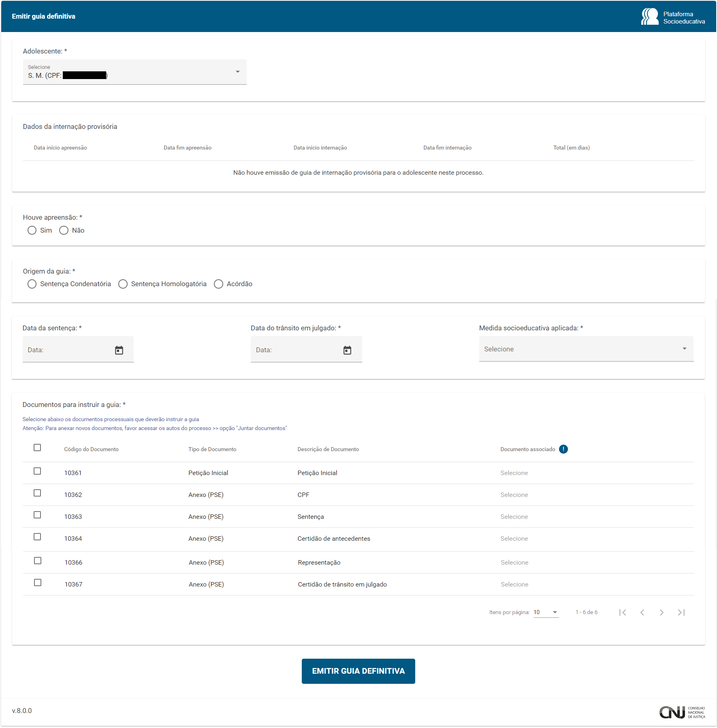Open Selecione for document 10362 associado
Screen dimensions: 717x728
click(x=514, y=495)
